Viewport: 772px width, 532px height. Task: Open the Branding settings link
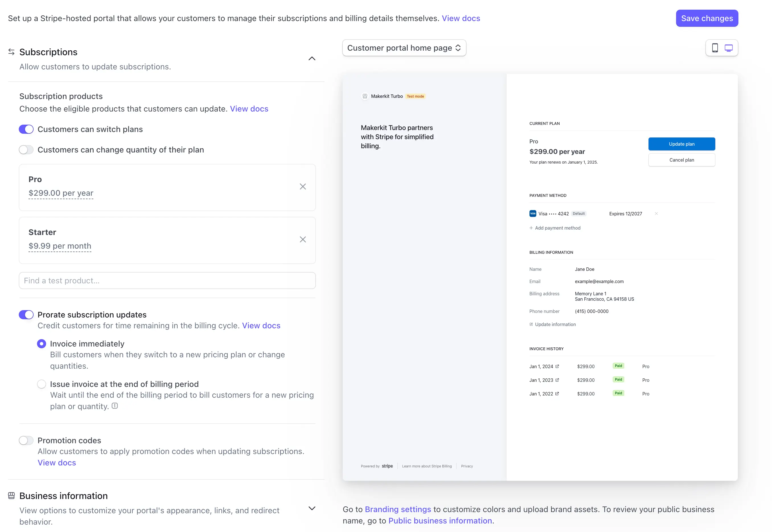[x=397, y=509]
